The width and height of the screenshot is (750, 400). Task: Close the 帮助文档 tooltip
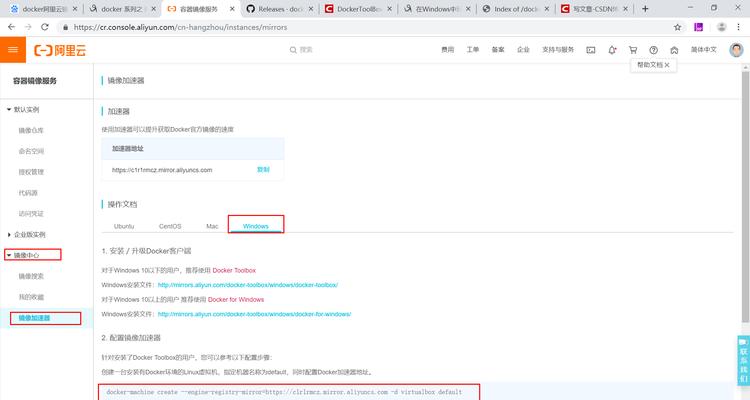coord(667,65)
